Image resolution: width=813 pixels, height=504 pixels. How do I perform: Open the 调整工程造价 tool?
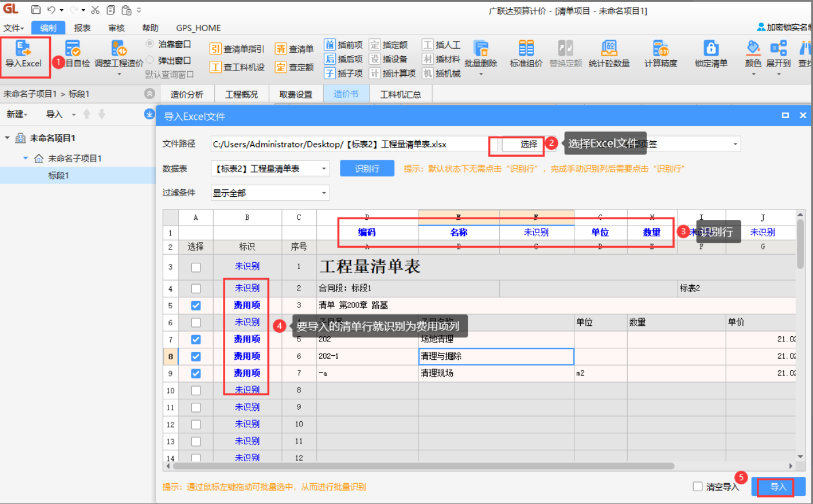tap(119, 55)
